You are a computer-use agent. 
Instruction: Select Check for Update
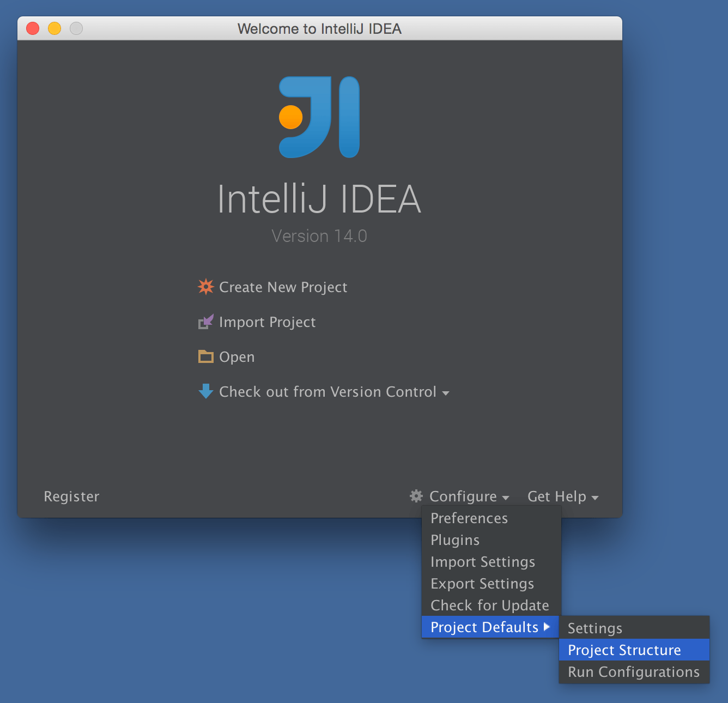492,605
